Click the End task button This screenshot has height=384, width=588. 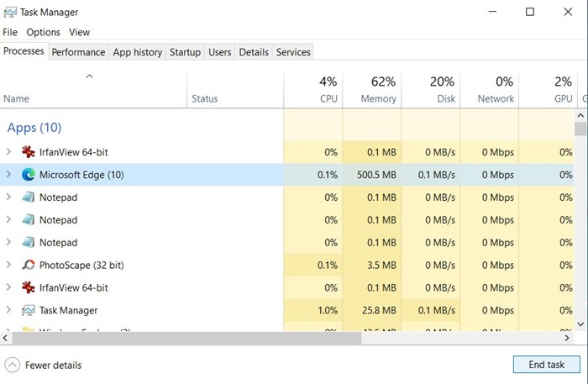coord(546,365)
